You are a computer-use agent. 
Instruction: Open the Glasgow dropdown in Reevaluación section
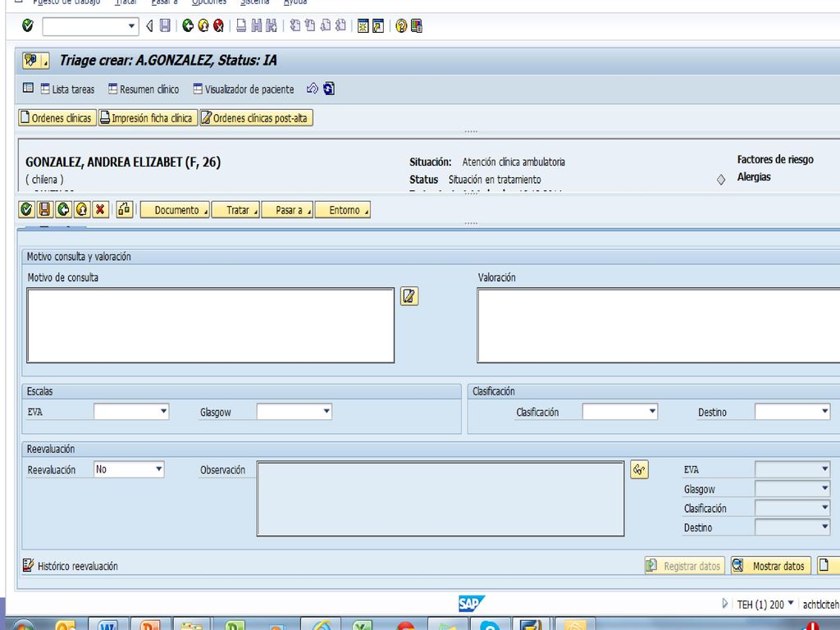(825, 489)
